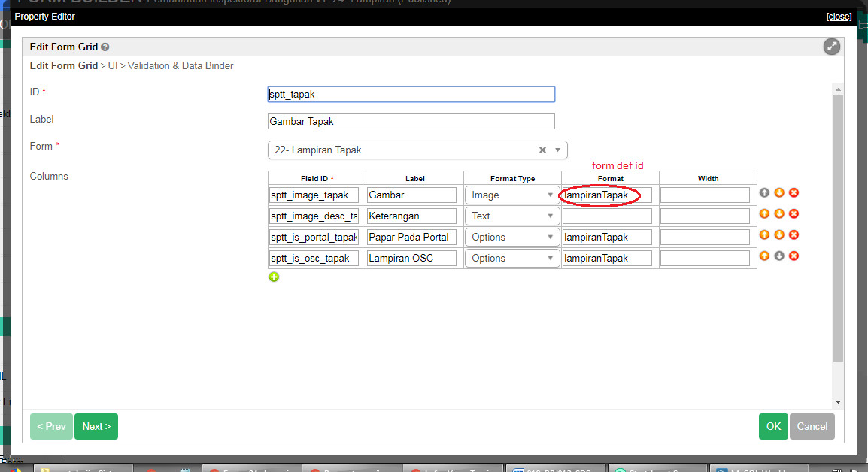Move the Lampiran OSC row up
This screenshot has width=868, height=472.
[764, 256]
